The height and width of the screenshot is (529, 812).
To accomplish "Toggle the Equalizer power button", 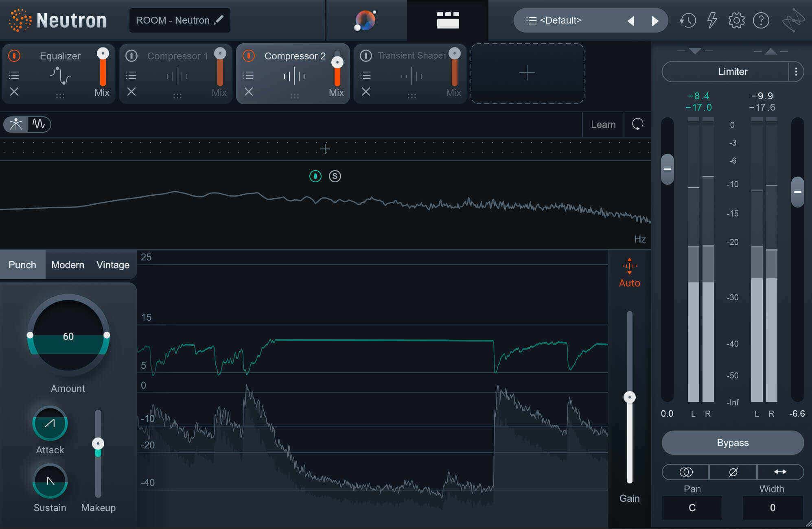I will tap(14, 56).
